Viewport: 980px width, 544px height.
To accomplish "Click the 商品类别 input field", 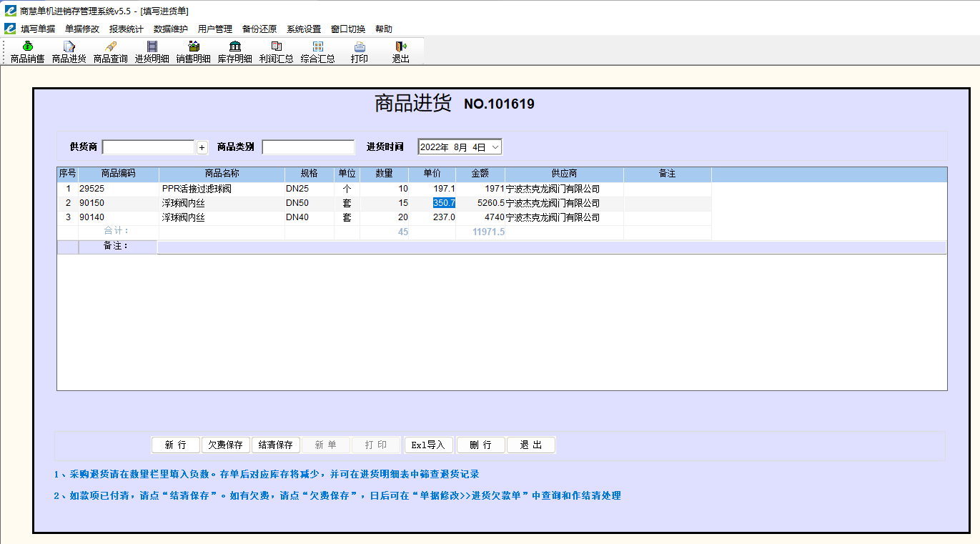I will point(308,147).
